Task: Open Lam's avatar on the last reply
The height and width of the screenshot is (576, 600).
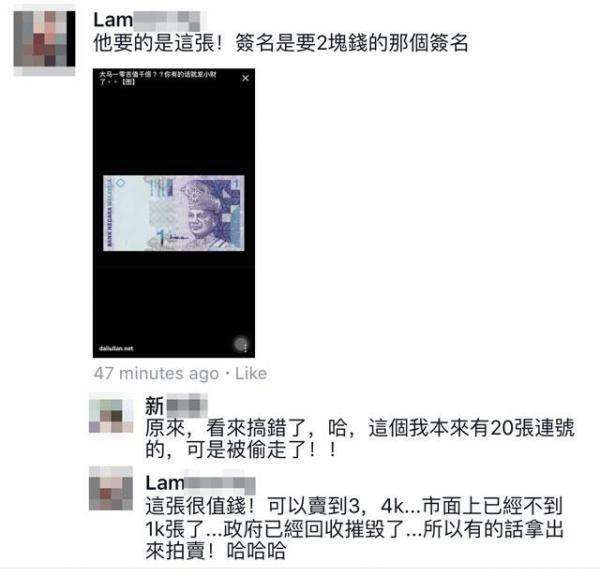Action: point(111,488)
